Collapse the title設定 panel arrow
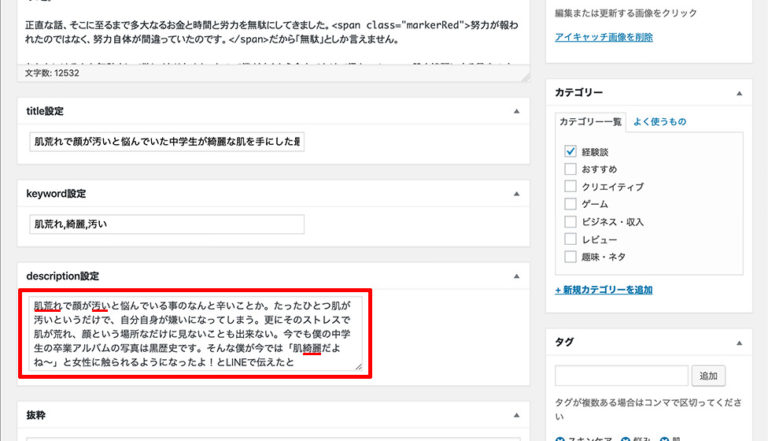 point(516,111)
